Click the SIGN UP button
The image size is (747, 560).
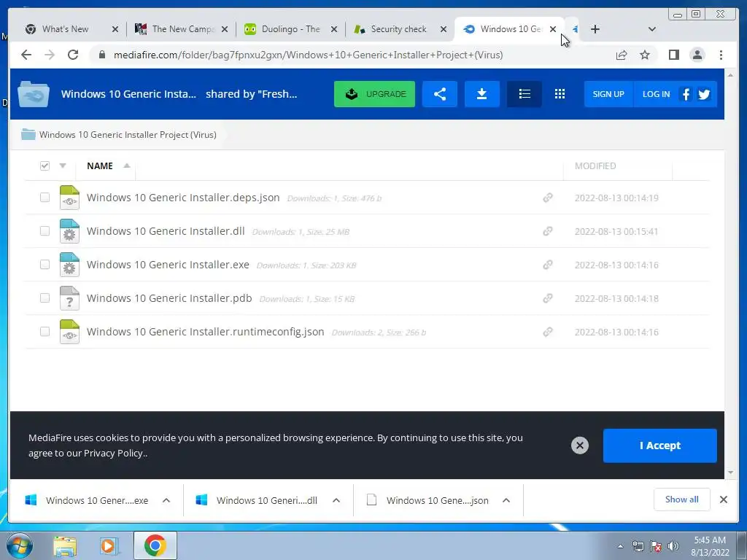608,94
